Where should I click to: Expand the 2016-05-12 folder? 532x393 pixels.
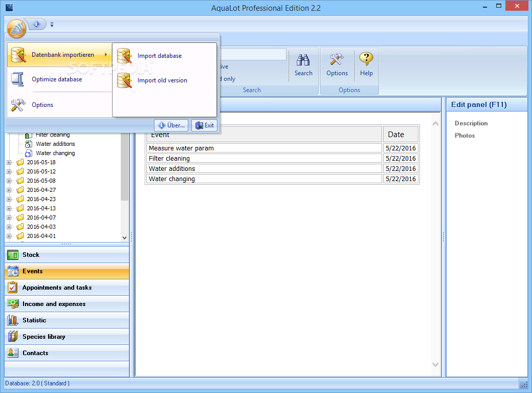click(x=9, y=172)
